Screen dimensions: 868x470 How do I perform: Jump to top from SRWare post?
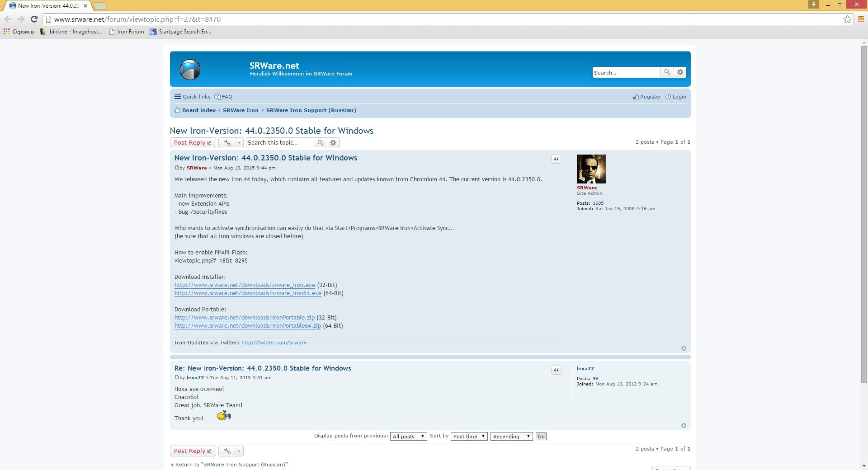click(684, 348)
